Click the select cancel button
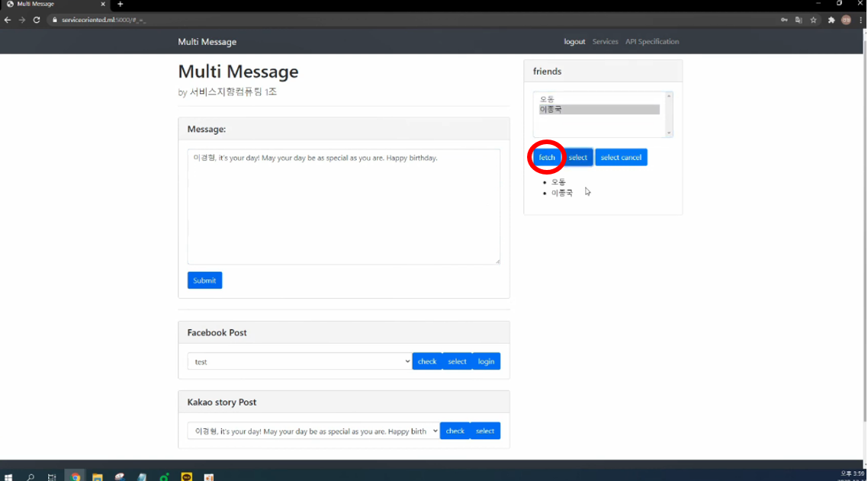 pyautogui.click(x=621, y=157)
